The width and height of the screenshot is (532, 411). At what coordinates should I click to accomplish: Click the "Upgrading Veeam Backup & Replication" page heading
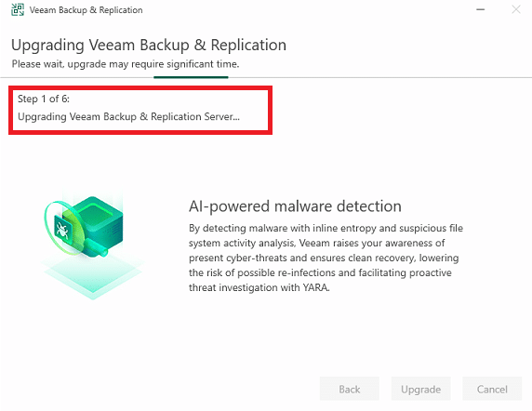pos(149,46)
